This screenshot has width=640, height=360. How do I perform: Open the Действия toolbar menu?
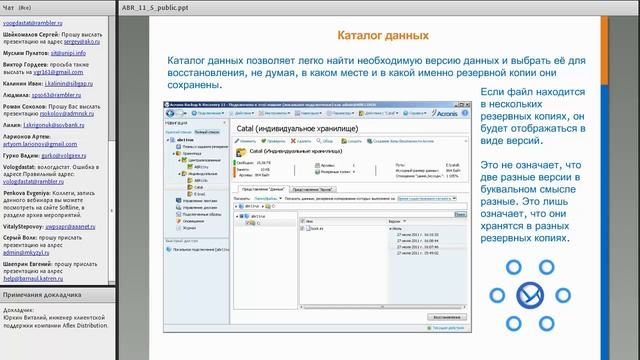pos(242,113)
